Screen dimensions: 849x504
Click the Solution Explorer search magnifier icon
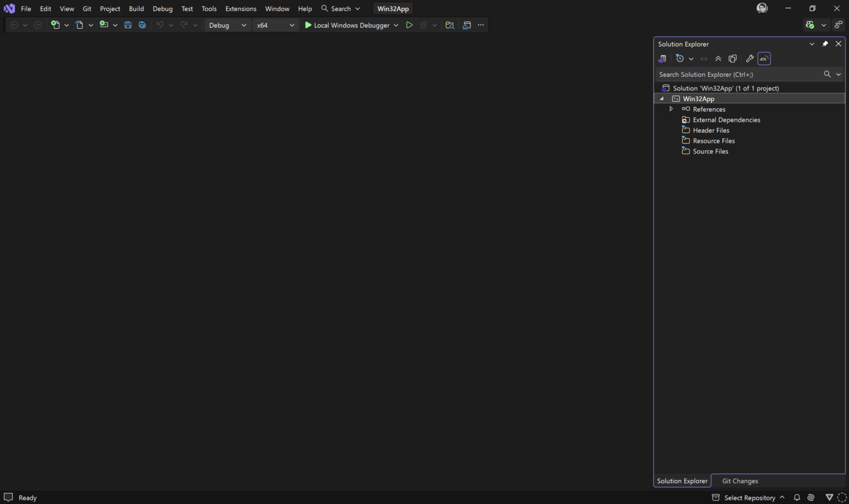point(827,74)
